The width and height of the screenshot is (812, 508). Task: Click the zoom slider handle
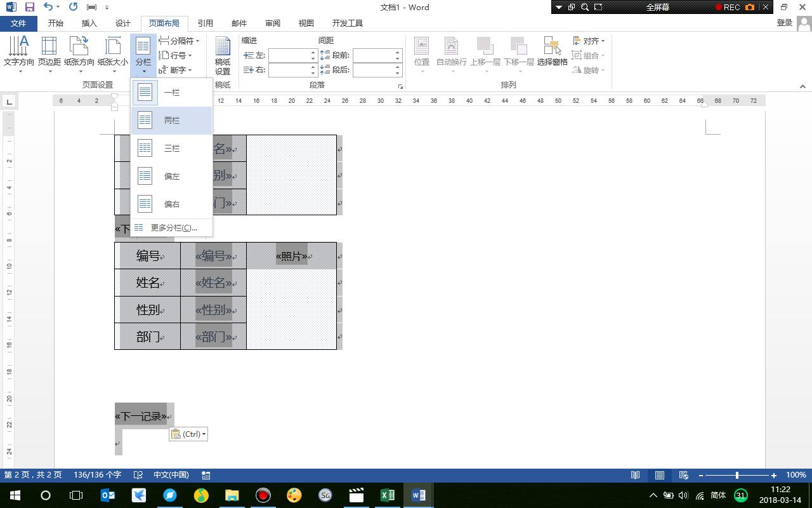click(737, 475)
